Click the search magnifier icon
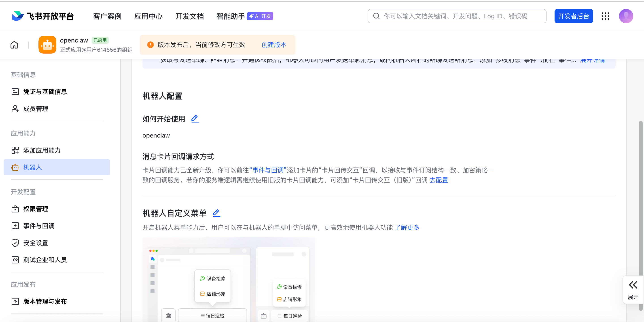The height and width of the screenshot is (322, 644). pos(376,16)
